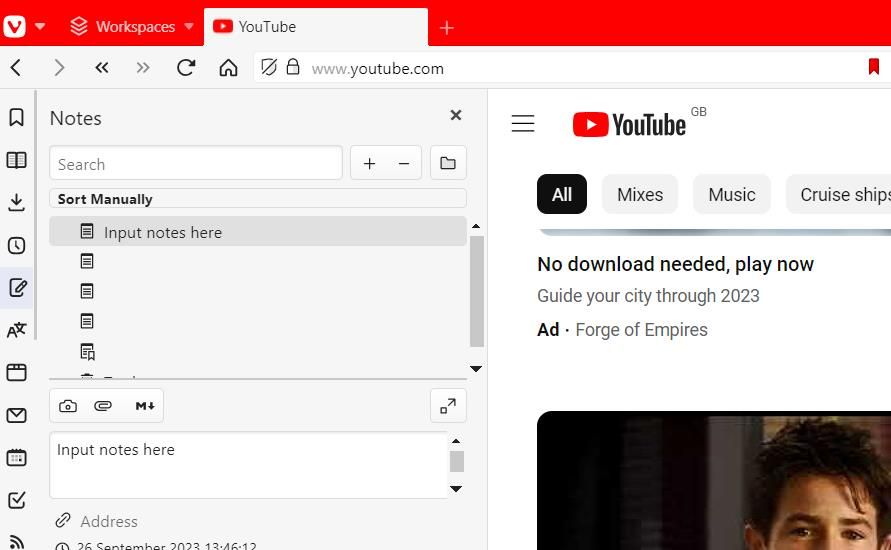Click the notes list scrollbar thumb
Screen dimensions: 891x550
click(477, 290)
